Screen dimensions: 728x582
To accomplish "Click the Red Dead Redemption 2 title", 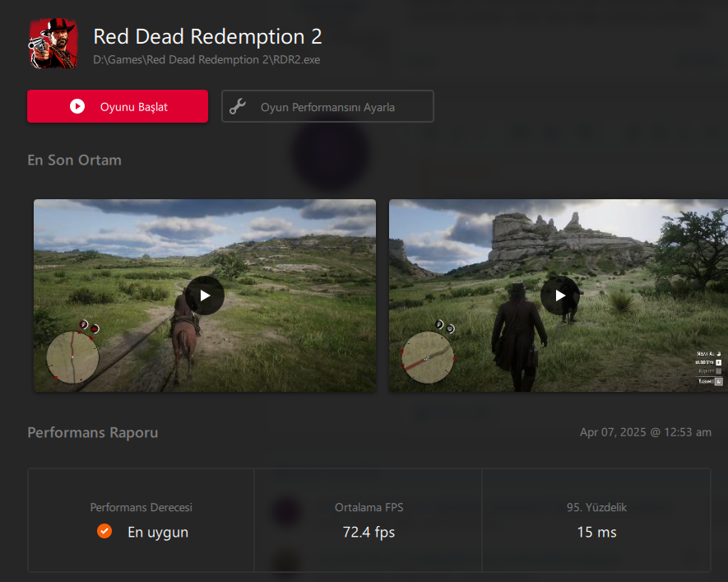I will 207,36.
